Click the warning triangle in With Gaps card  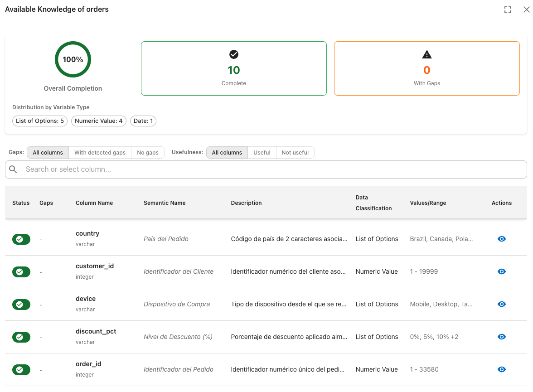click(426, 54)
